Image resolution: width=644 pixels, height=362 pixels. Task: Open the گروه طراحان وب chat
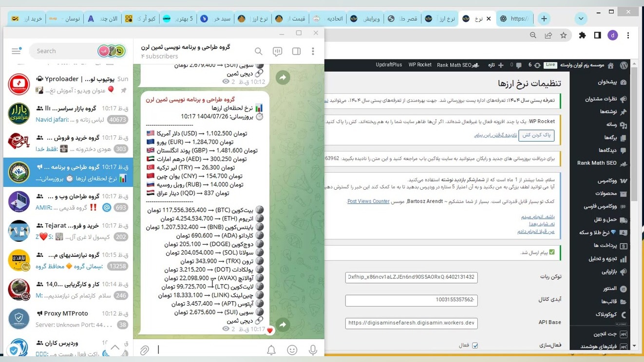68,202
